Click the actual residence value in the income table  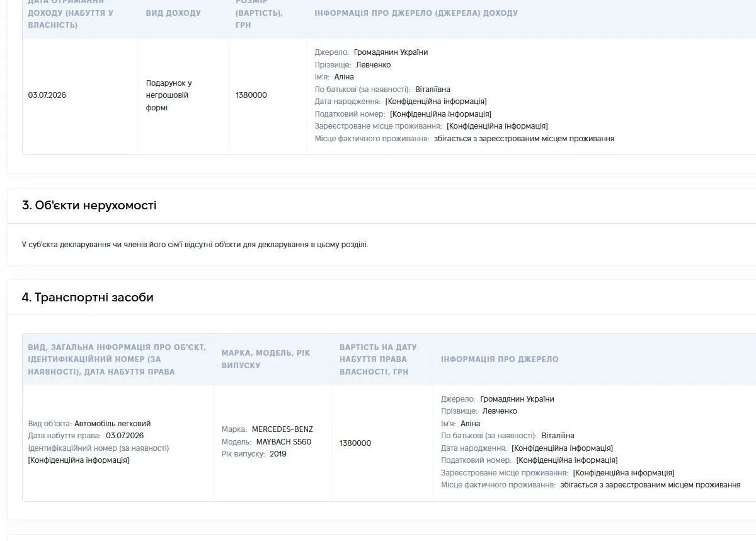(524, 138)
